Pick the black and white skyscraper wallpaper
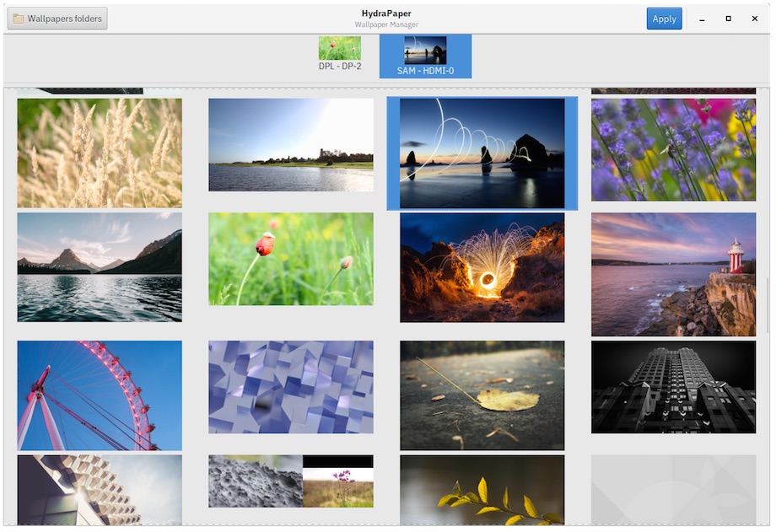 click(x=673, y=387)
